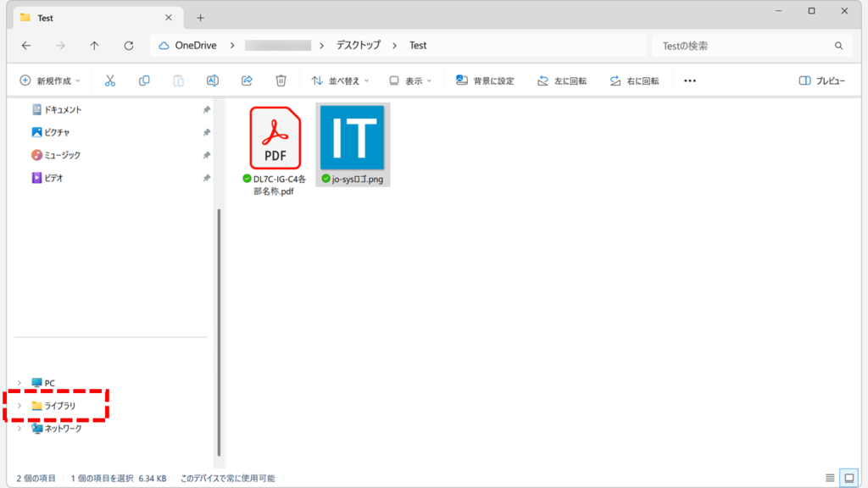
Task: Click chevron after デスクトップ in address bar
Action: (395, 46)
